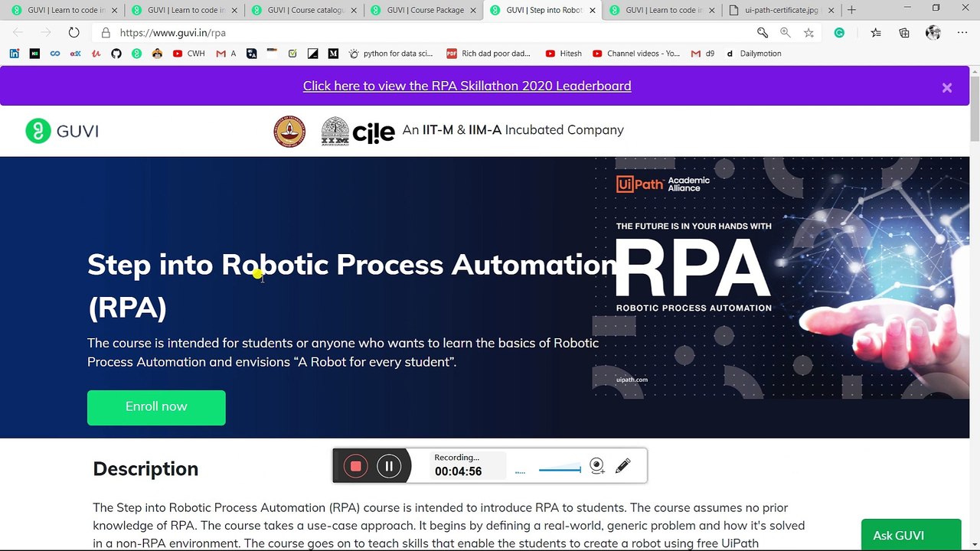
Task: Stop the screen recording
Action: 355,466
